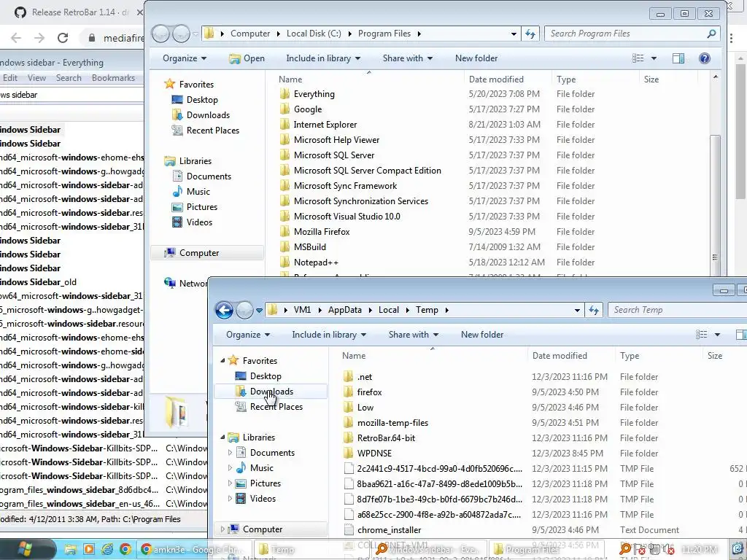Screen dimensions: 747x560
Task: Click Chrome forward arrow
Action: click(39, 38)
